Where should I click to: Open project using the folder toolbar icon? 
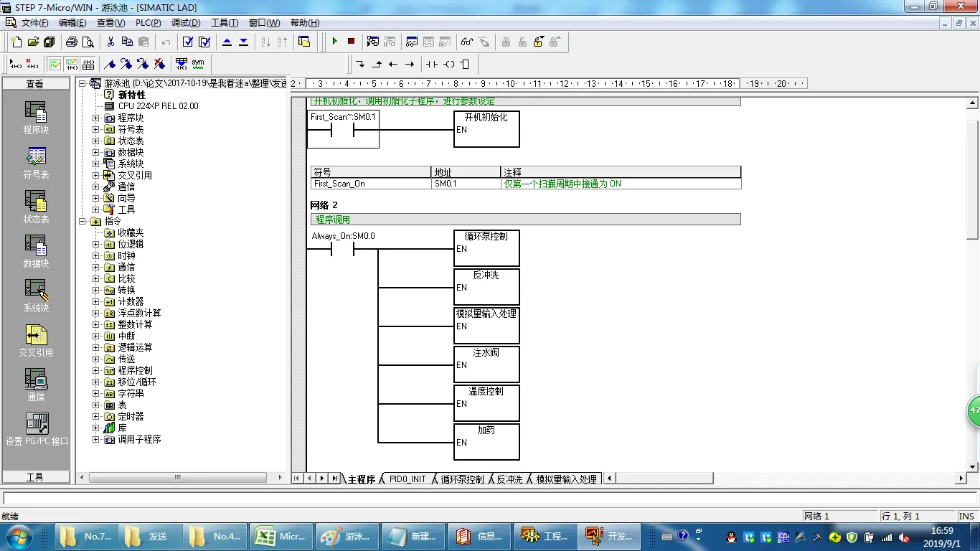point(33,42)
